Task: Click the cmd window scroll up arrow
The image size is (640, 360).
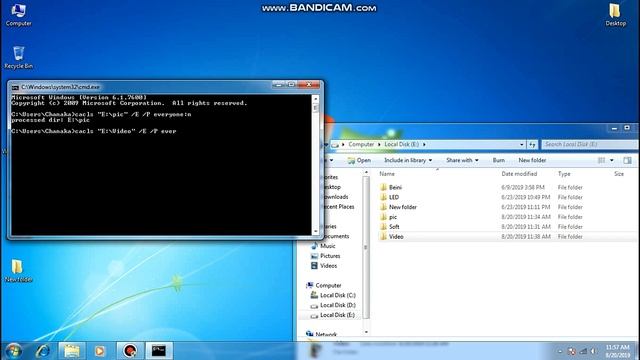Action: click(x=315, y=99)
